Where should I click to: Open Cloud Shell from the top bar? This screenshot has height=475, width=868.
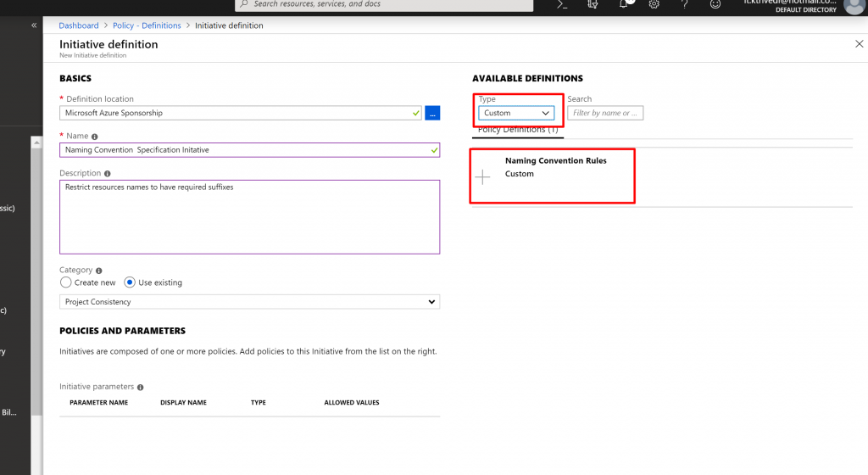click(562, 4)
